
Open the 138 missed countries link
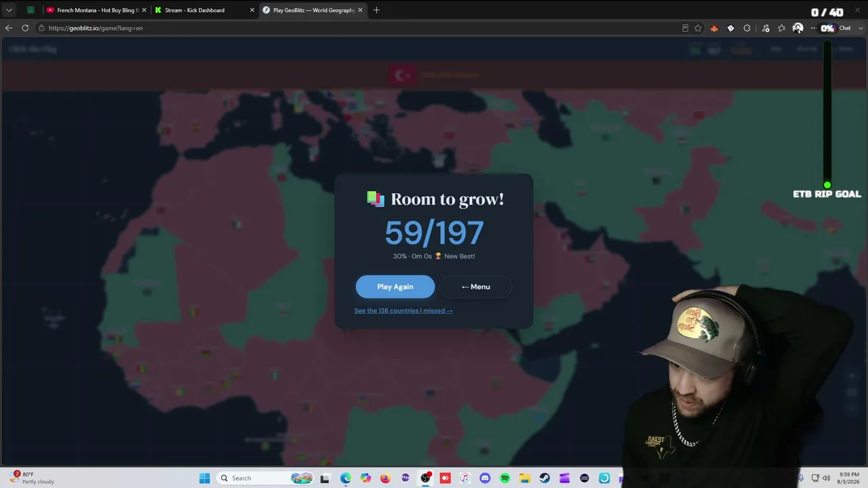403,310
